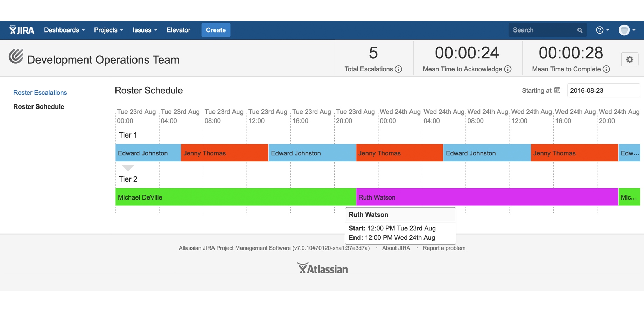Select first Jenny Thomas Tier 1 shift
Viewport: 644px width, 315px height.
tap(225, 153)
